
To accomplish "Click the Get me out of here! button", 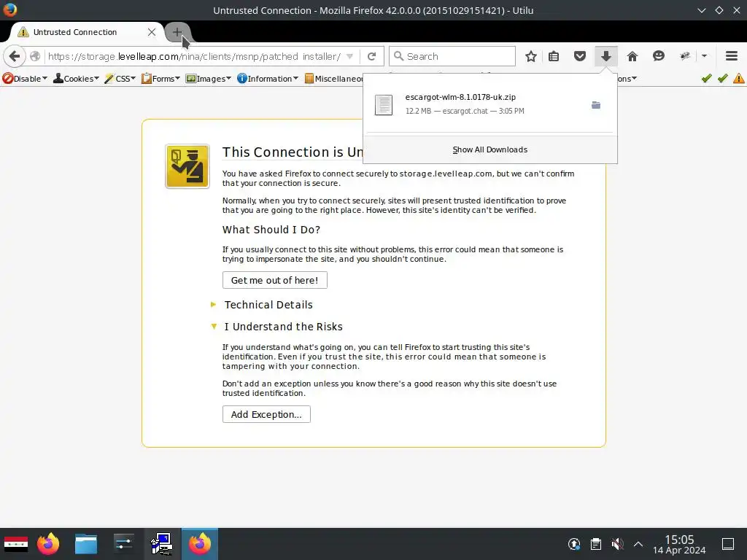I will click(275, 280).
